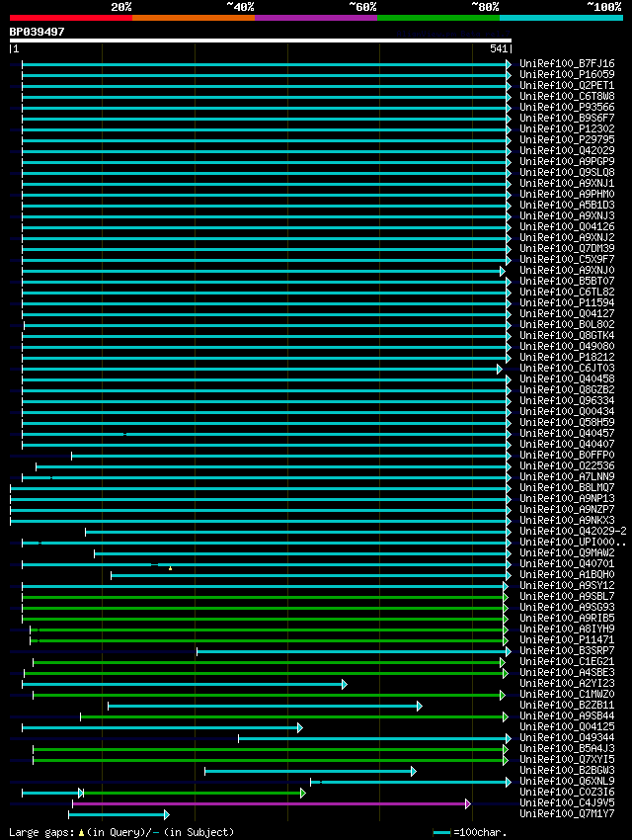Select the UniRef100_Q9MAW2 label
Screen dimensions: 632x840
(x=567, y=552)
